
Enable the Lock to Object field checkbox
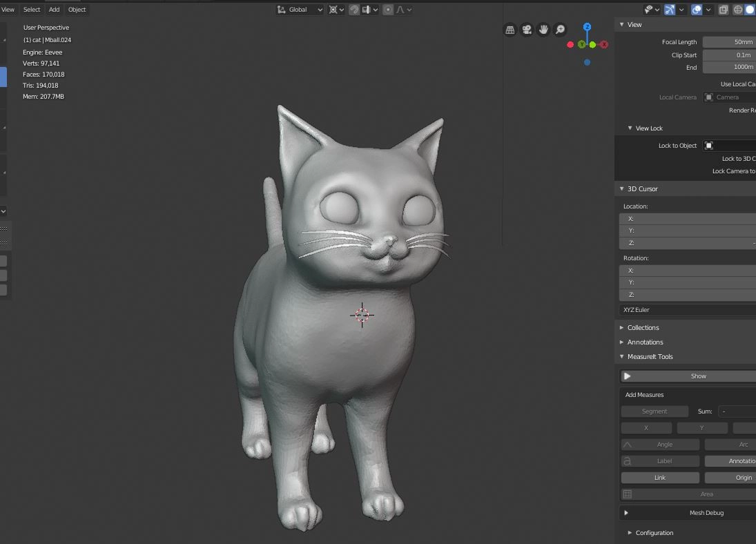click(709, 146)
